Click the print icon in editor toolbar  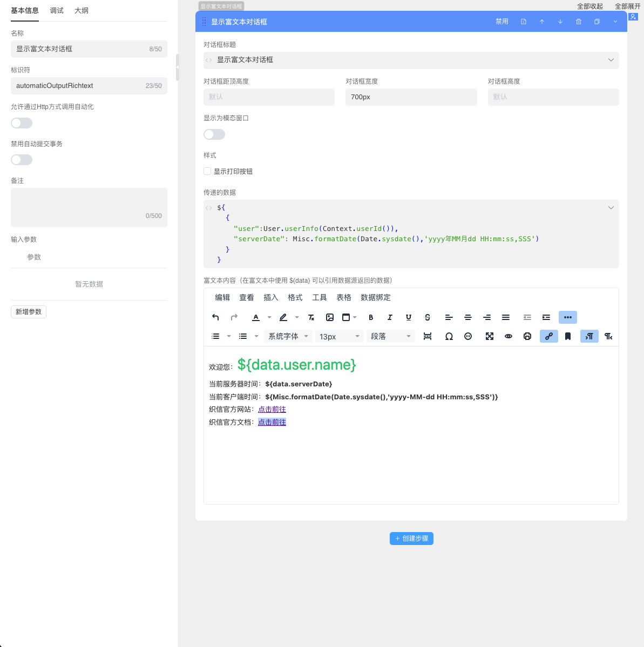(x=527, y=336)
